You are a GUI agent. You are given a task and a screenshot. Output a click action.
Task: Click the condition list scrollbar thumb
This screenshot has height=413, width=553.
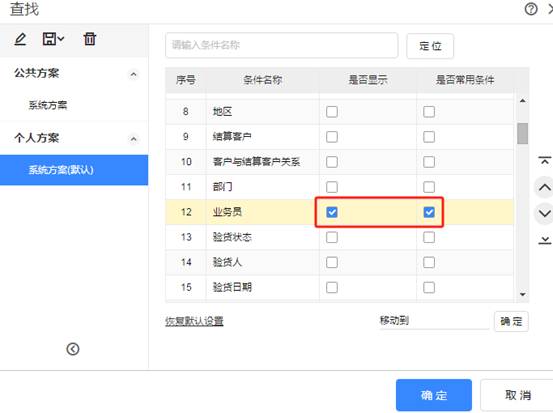[x=522, y=133]
